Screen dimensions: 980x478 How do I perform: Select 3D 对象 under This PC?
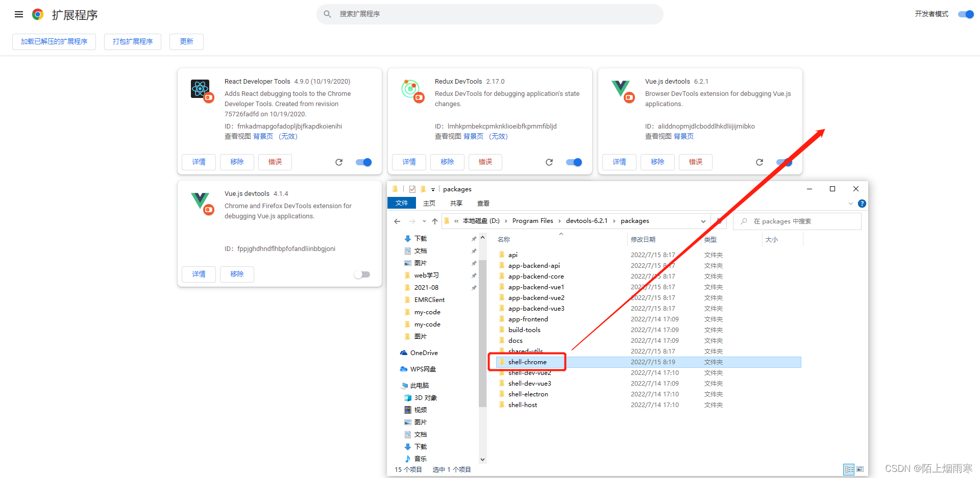pyautogui.click(x=421, y=398)
